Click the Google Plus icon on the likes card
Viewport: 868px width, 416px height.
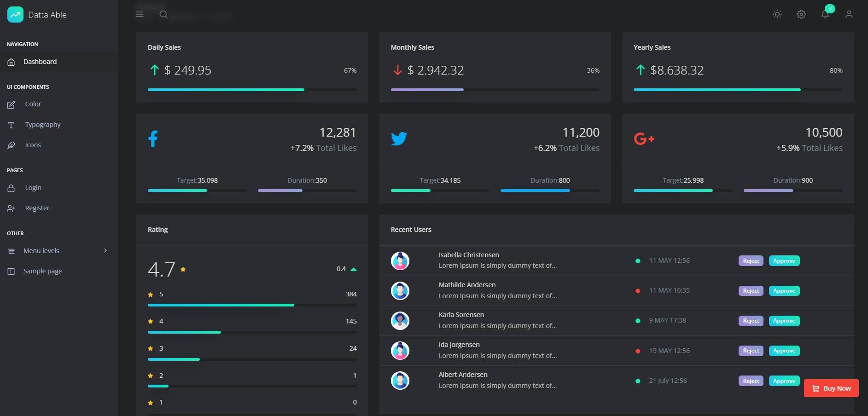[x=644, y=139]
